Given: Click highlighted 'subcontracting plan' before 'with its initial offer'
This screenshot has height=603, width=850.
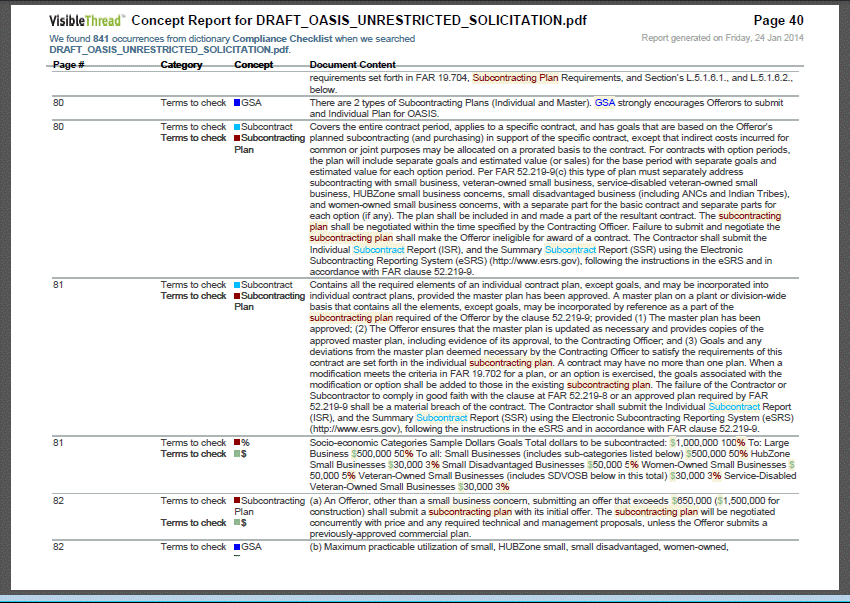Looking at the screenshot, I should point(470,511).
